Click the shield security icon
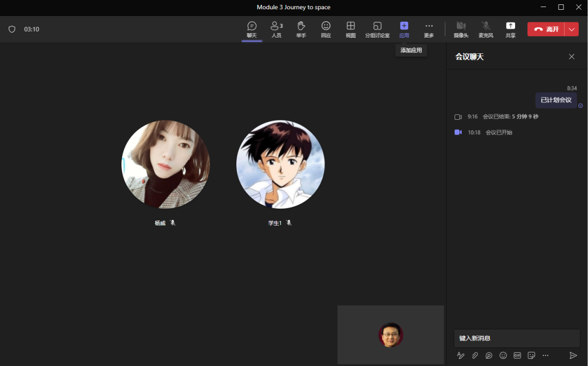The width and height of the screenshot is (588, 366). (12, 29)
